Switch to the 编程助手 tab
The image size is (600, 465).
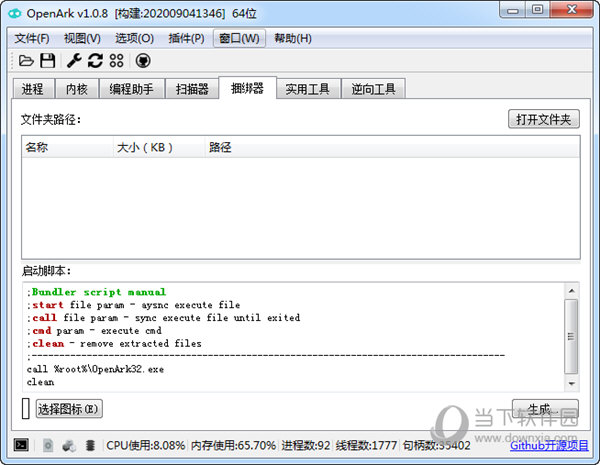tap(131, 89)
